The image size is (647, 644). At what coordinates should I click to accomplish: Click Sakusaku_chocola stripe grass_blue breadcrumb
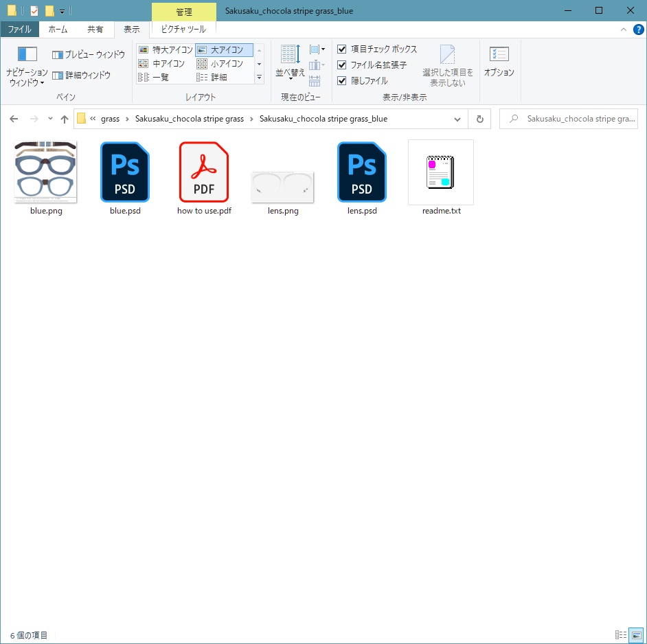click(x=323, y=119)
